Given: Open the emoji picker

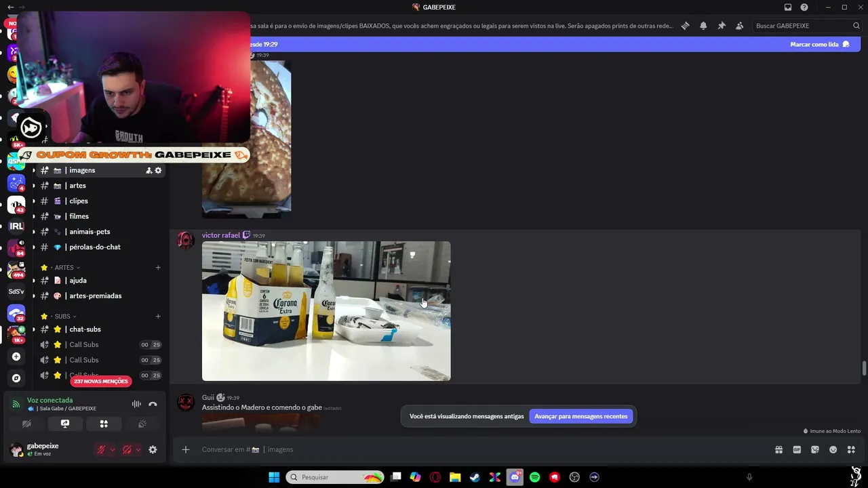Looking at the screenshot, I should (833, 449).
